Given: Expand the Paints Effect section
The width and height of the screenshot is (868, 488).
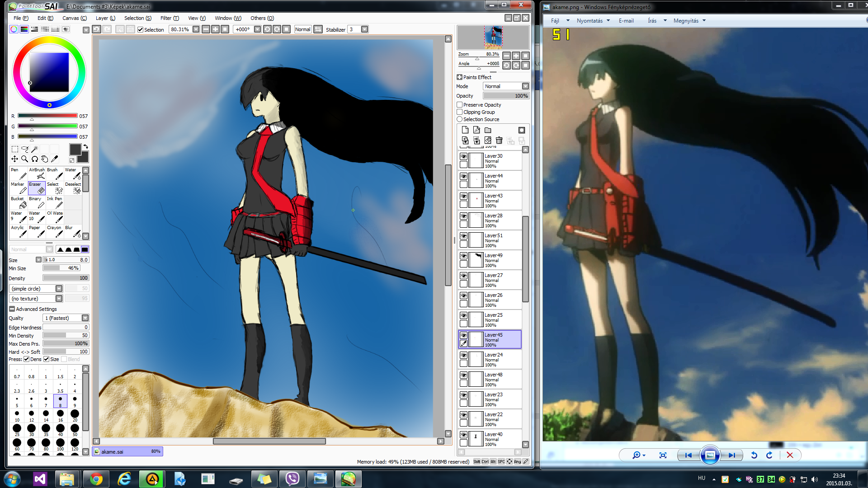Looking at the screenshot, I should 459,77.
